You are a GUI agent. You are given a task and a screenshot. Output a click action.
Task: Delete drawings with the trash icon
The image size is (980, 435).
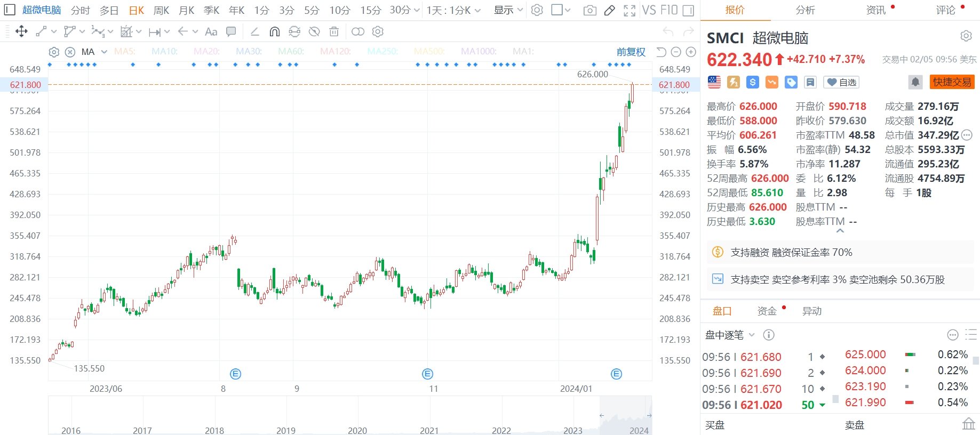[x=334, y=31]
